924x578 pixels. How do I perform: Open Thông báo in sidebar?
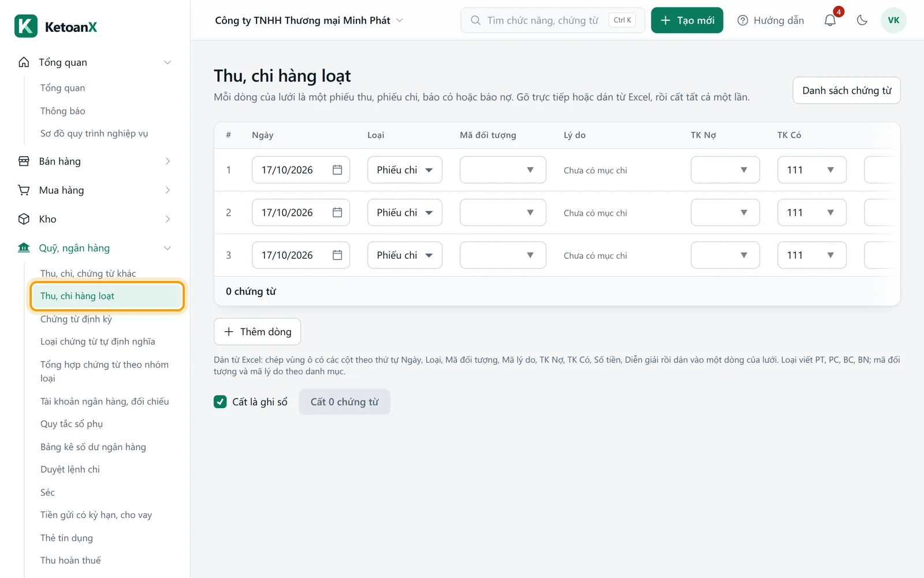[x=62, y=111]
